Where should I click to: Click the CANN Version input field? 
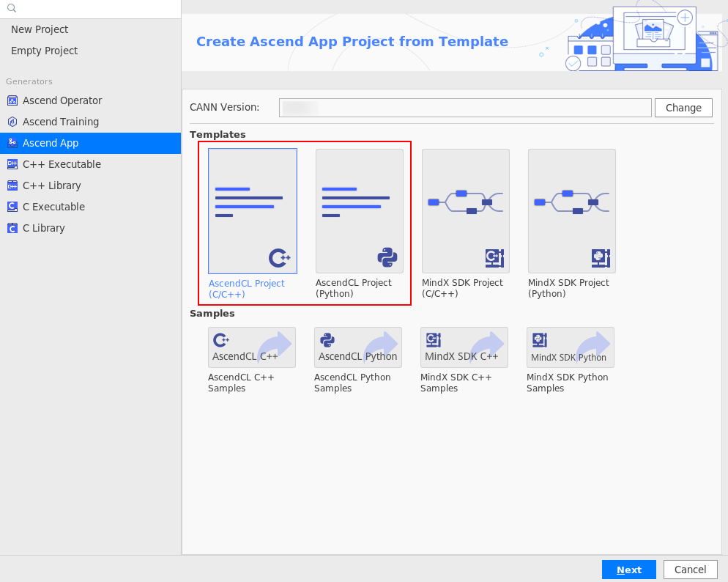(x=465, y=108)
